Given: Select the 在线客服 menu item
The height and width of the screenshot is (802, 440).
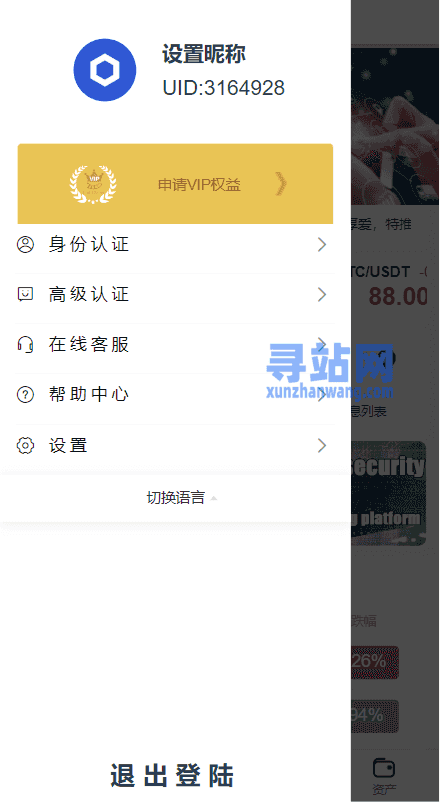Looking at the screenshot, I should 175,345.
